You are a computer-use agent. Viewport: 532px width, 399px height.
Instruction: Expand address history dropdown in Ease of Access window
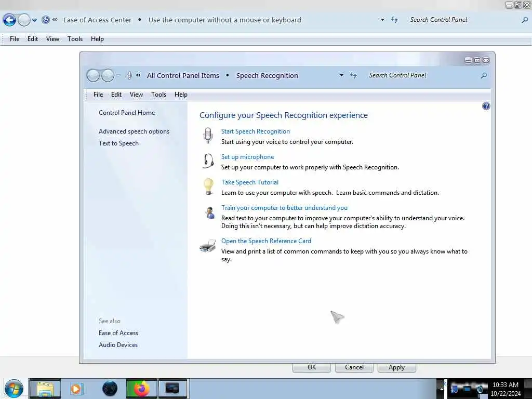[382, 20]
